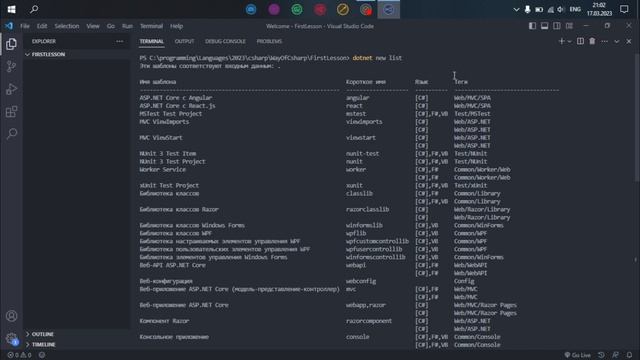Image resolution: width=640 pixels, height=360 pixels.
Task: Switch to the TERMINAL tab
Action: [x=151, y=41]
